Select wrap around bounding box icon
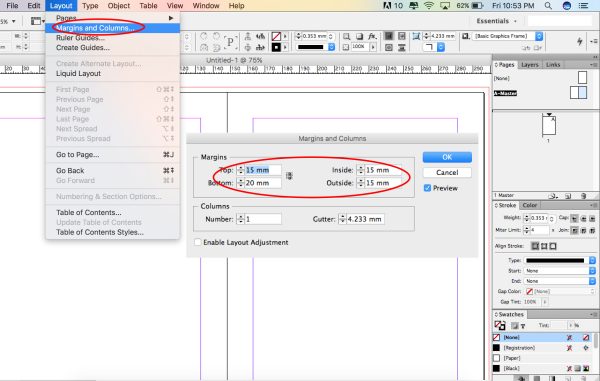The image size is (600, 381). pyautogui.click(x=401, y=36)
